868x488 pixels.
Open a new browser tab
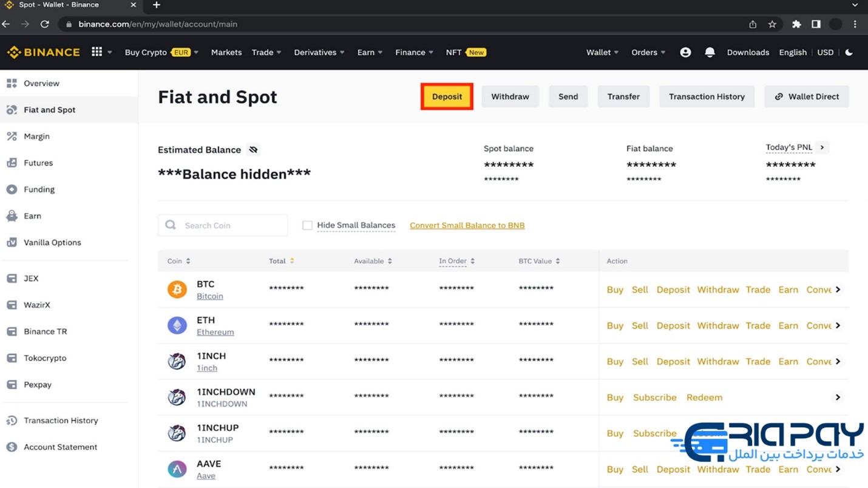pos(157,5)
